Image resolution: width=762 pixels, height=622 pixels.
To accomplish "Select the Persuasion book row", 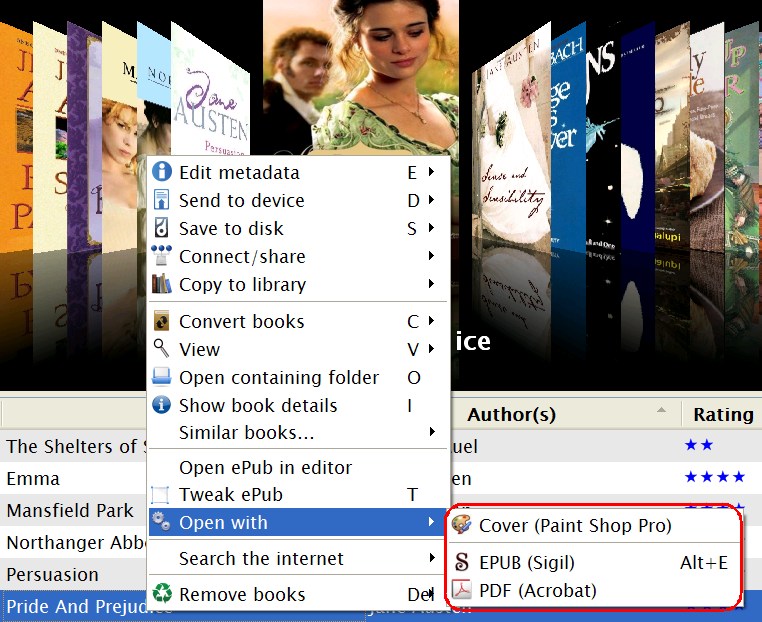I will (x=74, y=574).
